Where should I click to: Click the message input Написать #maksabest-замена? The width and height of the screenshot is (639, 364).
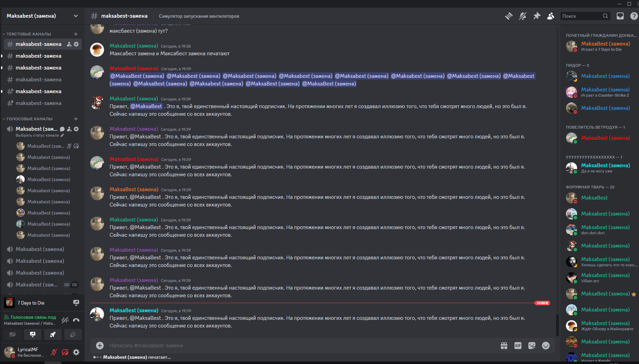(x=278, y=346)
